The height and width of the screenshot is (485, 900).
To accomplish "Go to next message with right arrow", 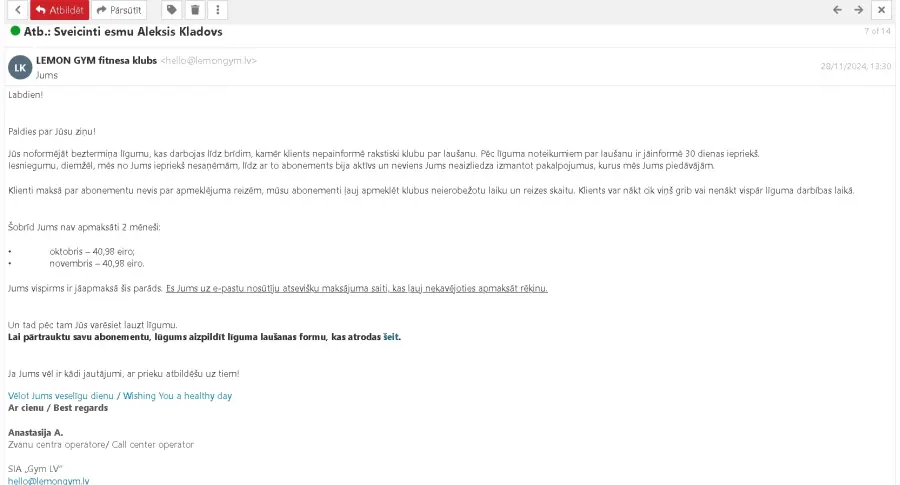I will coord(858,10).
